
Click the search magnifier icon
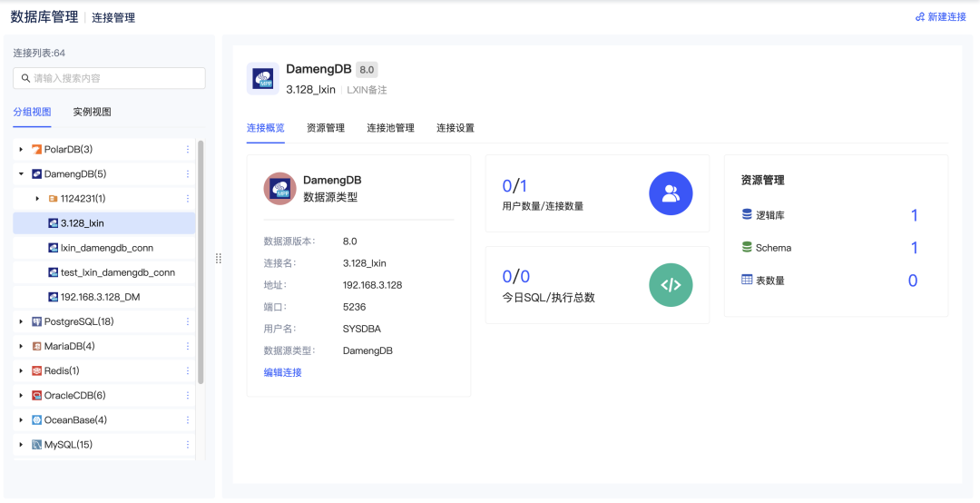[x=25, y=78]
